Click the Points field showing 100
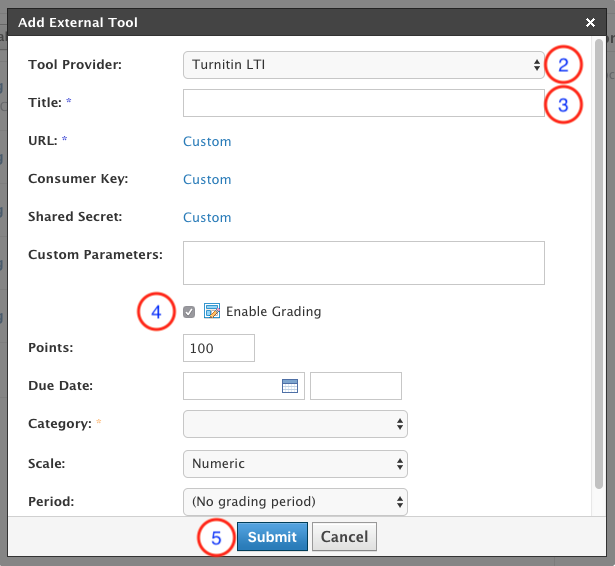Screen dimensions: 615x566 tap(219, 348)
